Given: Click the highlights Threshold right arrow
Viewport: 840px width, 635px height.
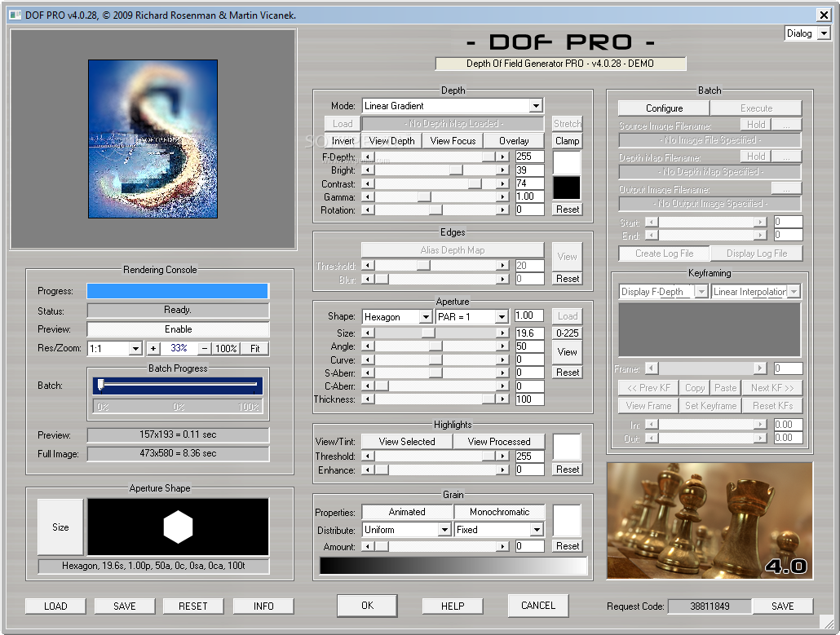Looking at the screenshot, I should (502, 456).
